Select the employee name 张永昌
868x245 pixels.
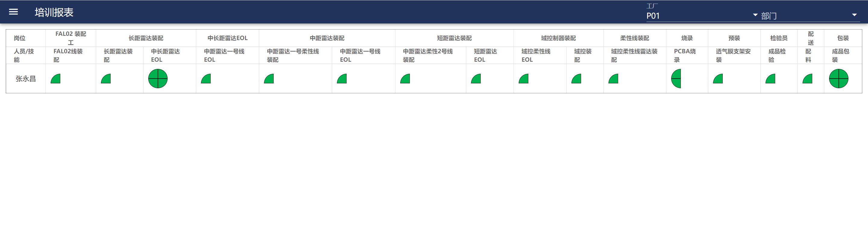[x=26, y=79]
